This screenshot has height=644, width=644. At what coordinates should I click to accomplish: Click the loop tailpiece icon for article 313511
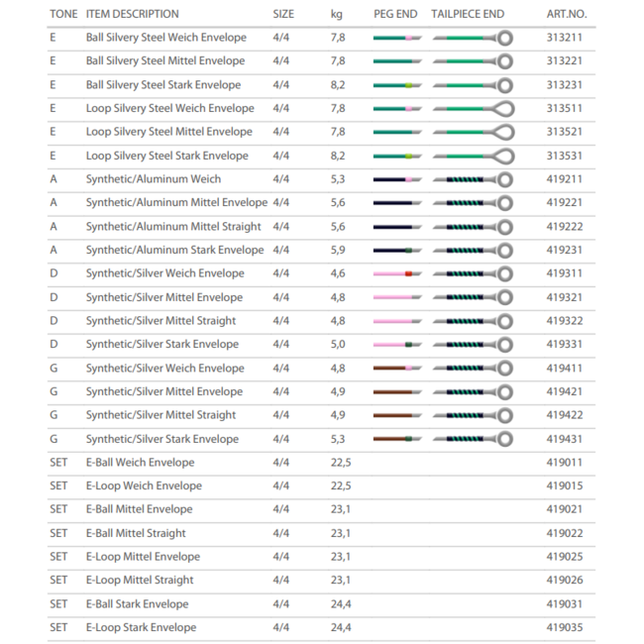click(473, 109)
